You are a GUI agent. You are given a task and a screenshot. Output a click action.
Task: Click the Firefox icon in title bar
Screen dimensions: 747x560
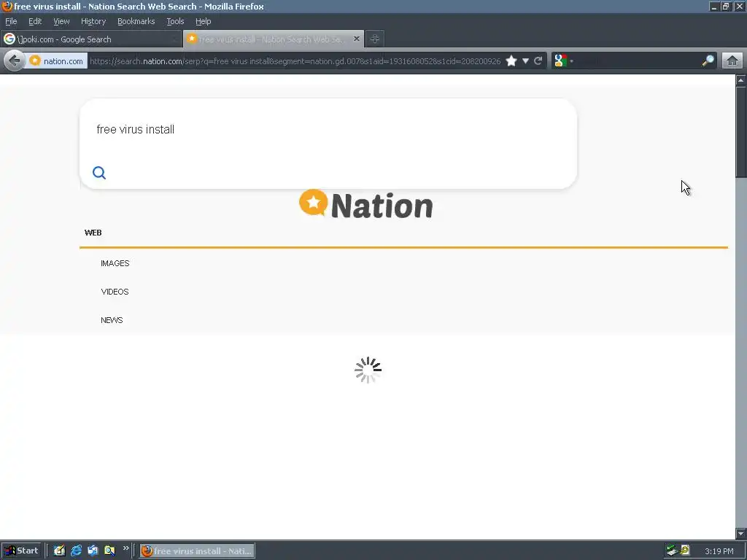click(x=7, y=6)
